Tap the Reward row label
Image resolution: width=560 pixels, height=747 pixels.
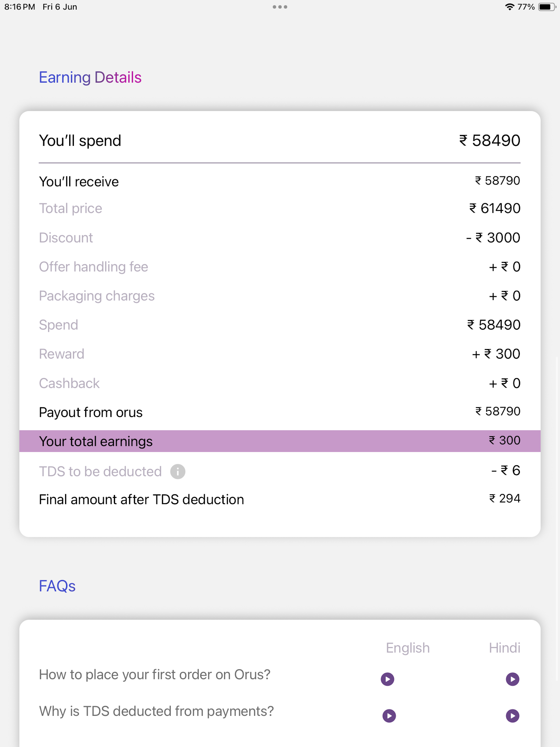coord(61,354)
